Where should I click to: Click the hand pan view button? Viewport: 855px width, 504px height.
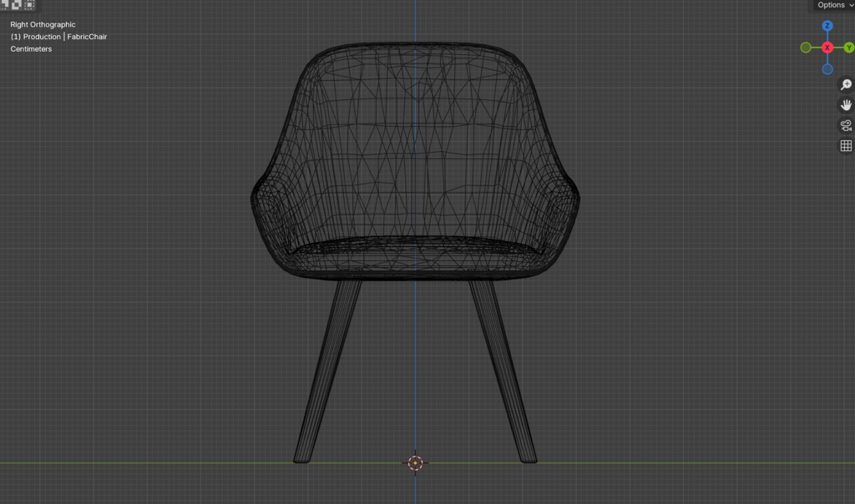tap(846, 104)
